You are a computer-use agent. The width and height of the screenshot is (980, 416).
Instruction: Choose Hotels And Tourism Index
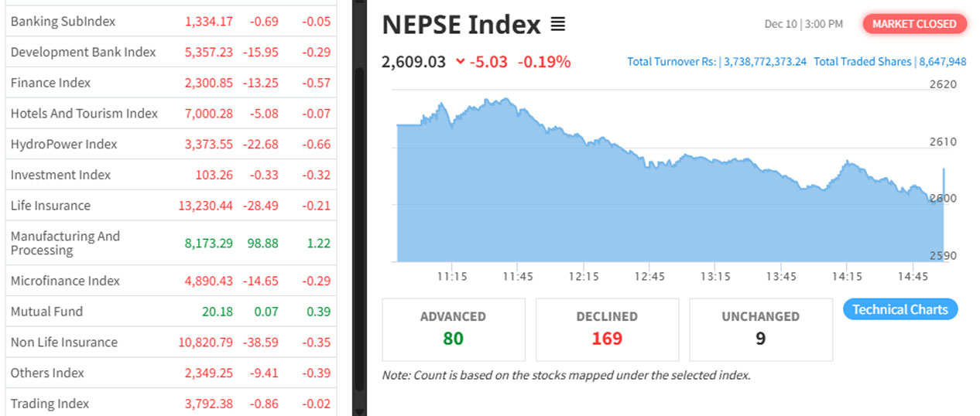tap(84, 114)
